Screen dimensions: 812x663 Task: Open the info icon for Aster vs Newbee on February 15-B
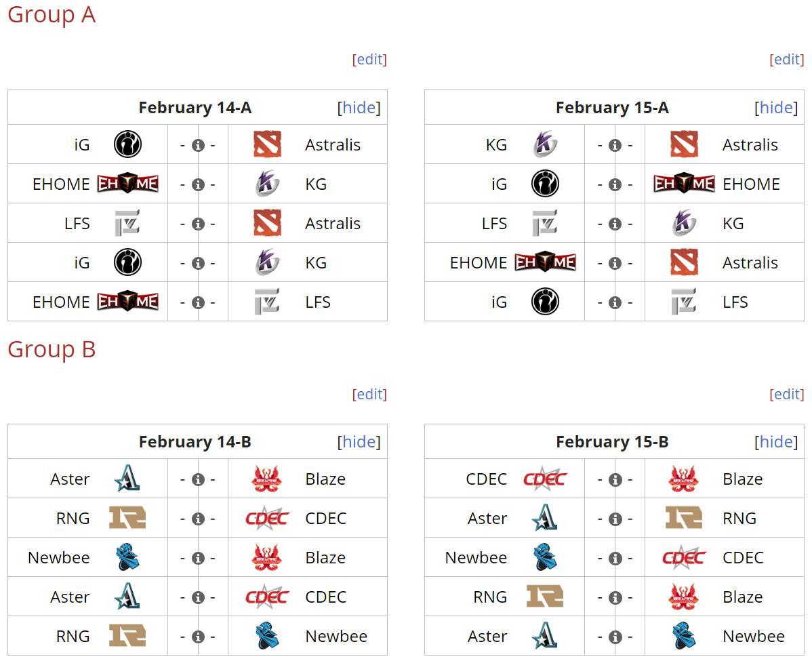[x=615, y=637]
